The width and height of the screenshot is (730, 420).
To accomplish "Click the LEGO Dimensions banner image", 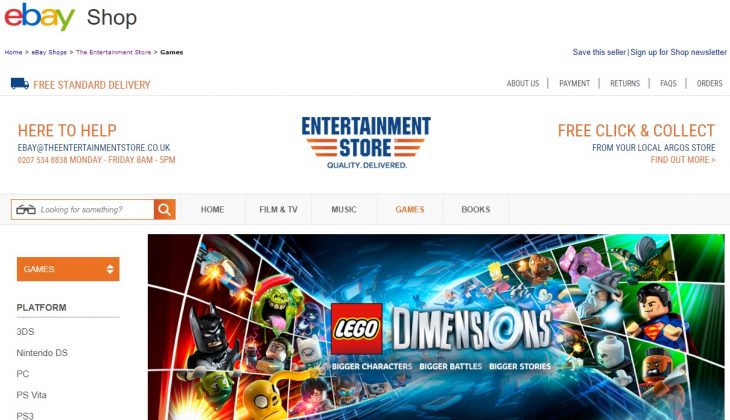I will click(x=436, y=327).
